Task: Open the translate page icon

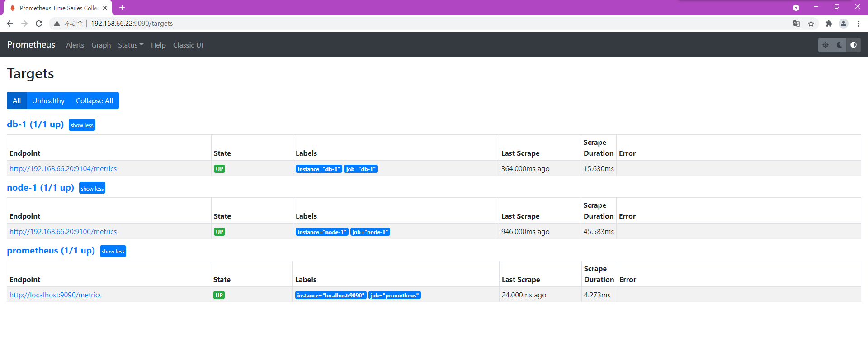Action: tap(797, 24)
